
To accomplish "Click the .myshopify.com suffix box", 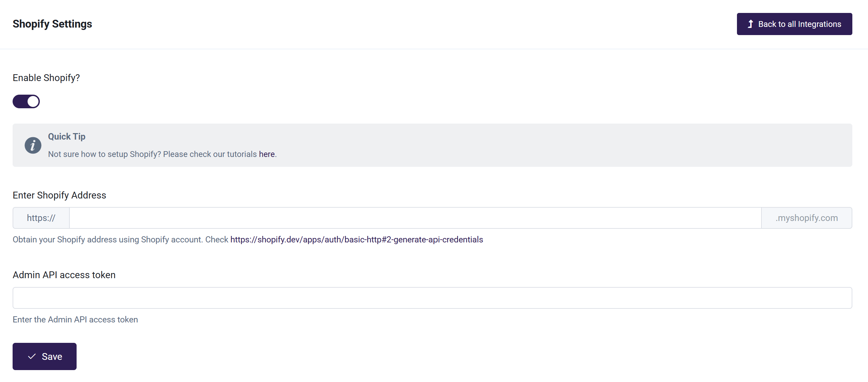I will (806, 218).
